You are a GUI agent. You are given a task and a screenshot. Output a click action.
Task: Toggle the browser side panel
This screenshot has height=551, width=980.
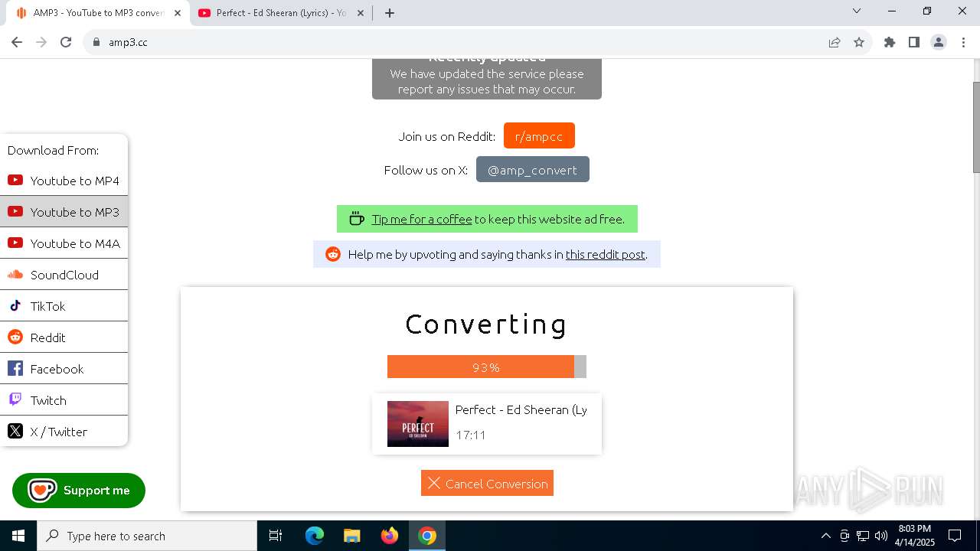pyautogui.click(x=914, y=42)
